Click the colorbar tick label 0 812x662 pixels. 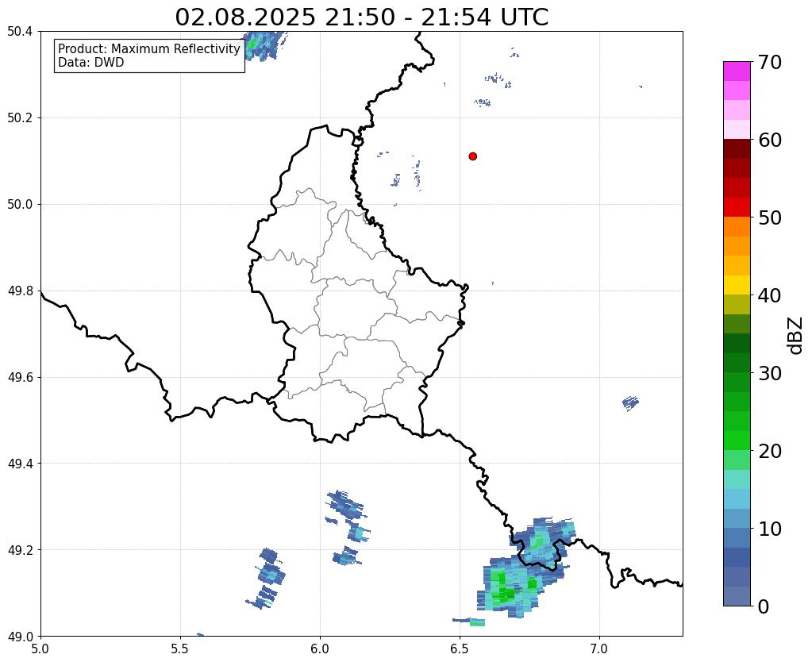tap(764, 606)
